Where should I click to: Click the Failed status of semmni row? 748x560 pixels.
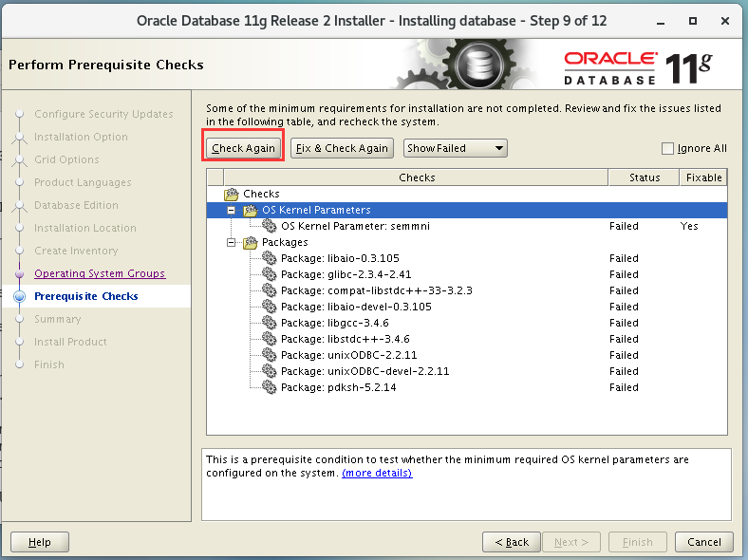click(x=624, y=226)
